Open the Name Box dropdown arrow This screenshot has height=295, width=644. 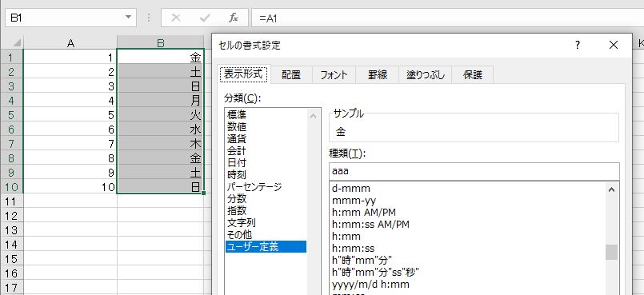128,18
